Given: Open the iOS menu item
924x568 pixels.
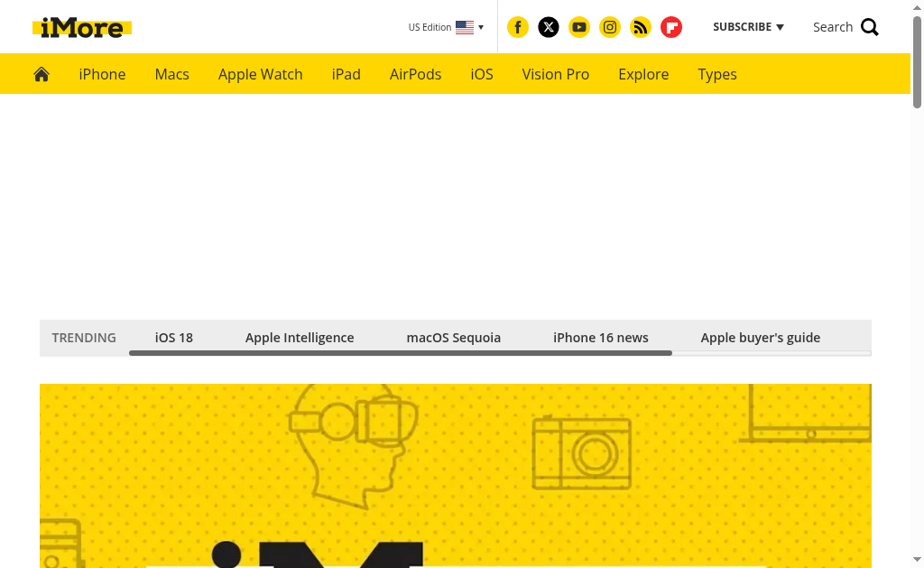Looking at the screenshot, I should 482,74.
